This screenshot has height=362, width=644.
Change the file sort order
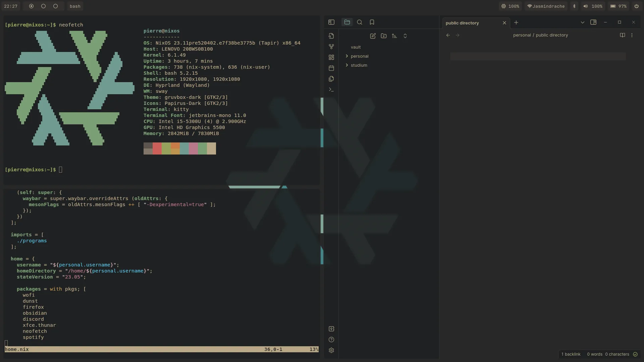click(394, 36)
